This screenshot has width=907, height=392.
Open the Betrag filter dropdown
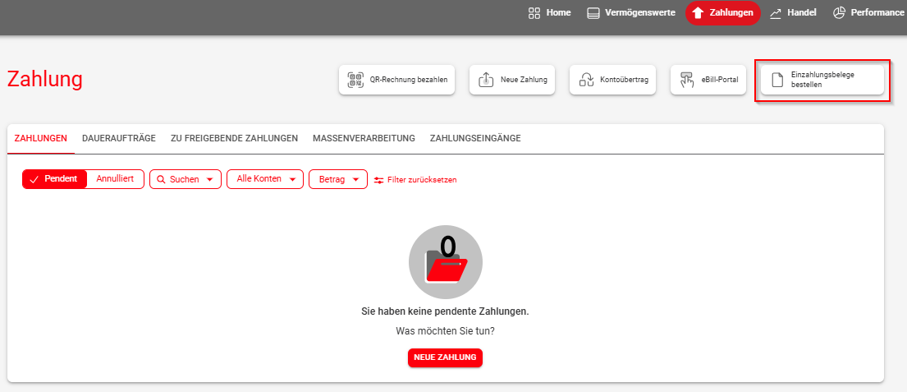(x=338, y=179)
